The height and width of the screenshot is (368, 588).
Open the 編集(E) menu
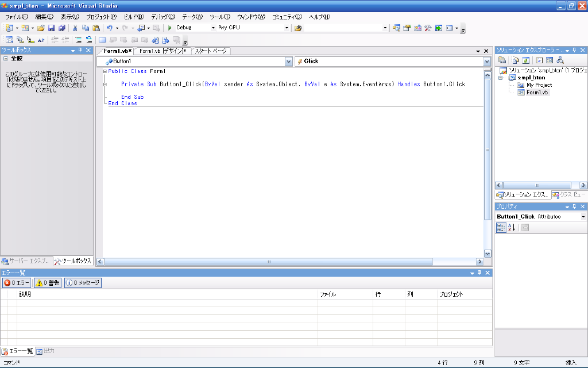point(44,17)
